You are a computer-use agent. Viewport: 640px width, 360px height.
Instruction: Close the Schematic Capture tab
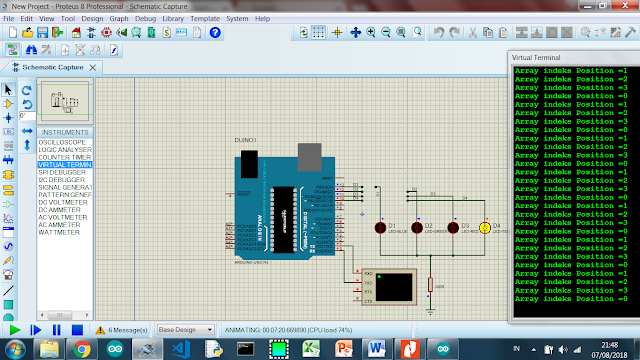(93, 67)
